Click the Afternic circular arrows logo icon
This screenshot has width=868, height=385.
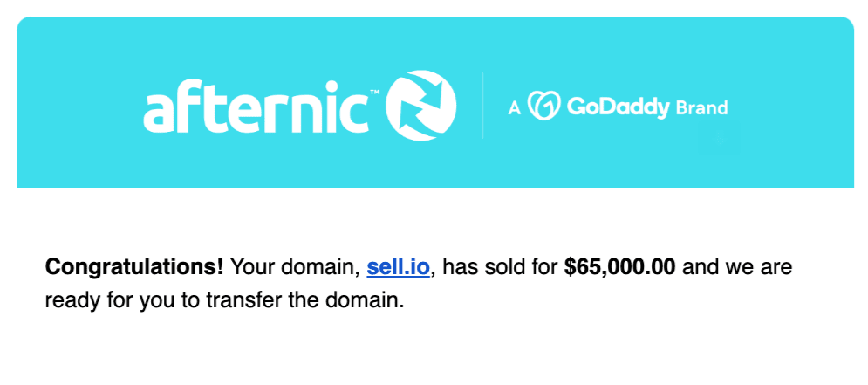point(421,106)
